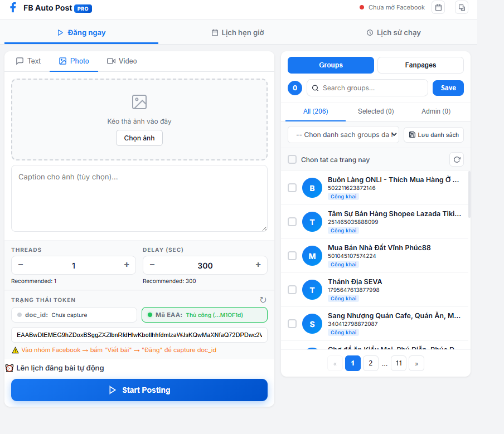Click the threads value field
The width and height of the screenshot is (504, 434).
tap(74, 265)
